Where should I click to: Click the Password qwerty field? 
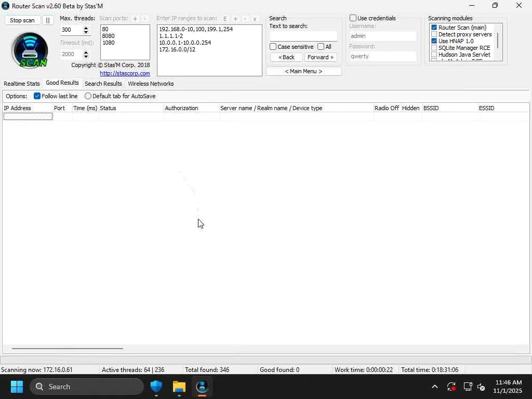(x=382, y=56)
